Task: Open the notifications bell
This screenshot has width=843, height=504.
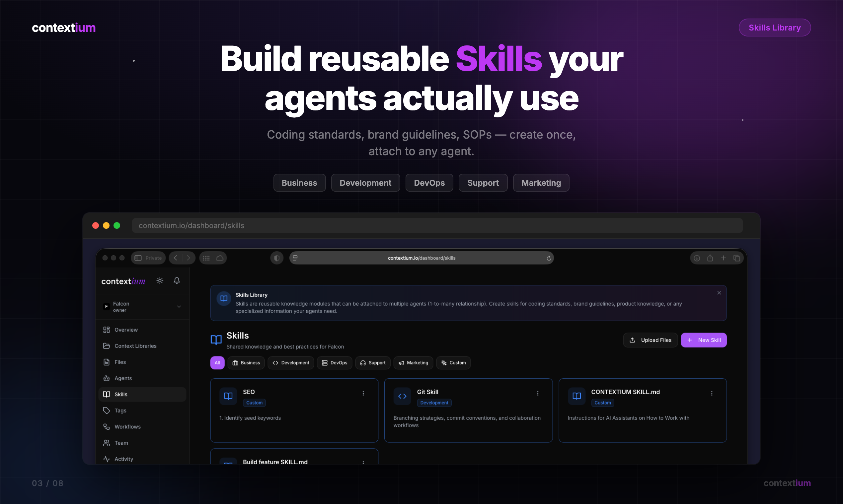Action: pyautogui.click(x=177, y=281)
